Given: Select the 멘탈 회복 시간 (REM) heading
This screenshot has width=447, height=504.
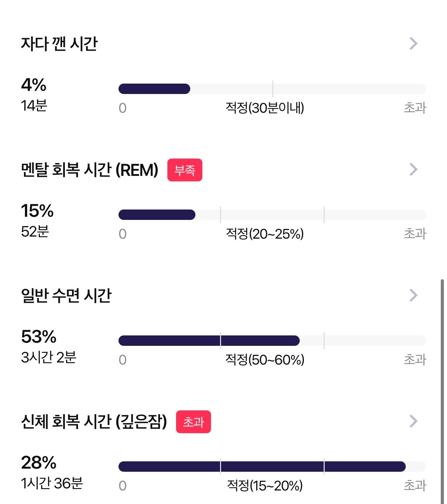Looking at the screenshot, I should pos(89,170).
